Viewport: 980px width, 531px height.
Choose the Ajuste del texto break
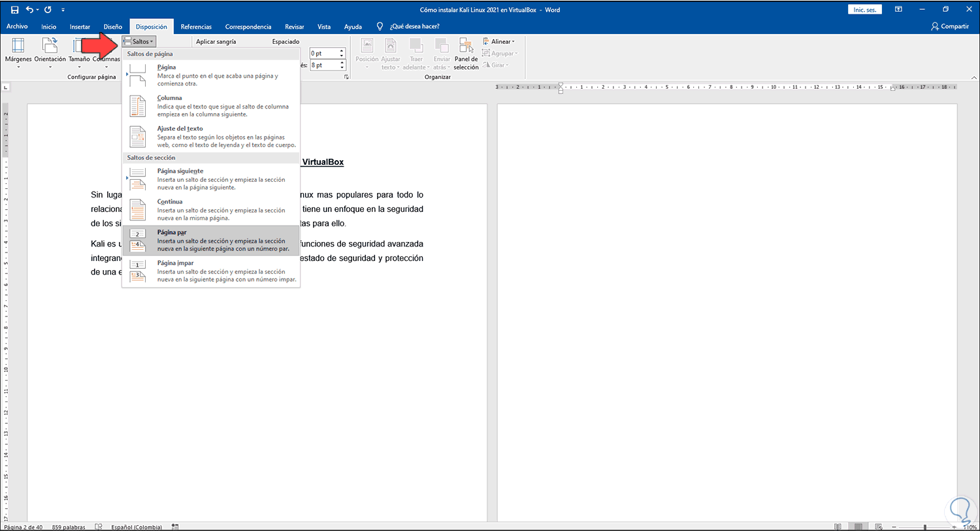tap(211, 137)
